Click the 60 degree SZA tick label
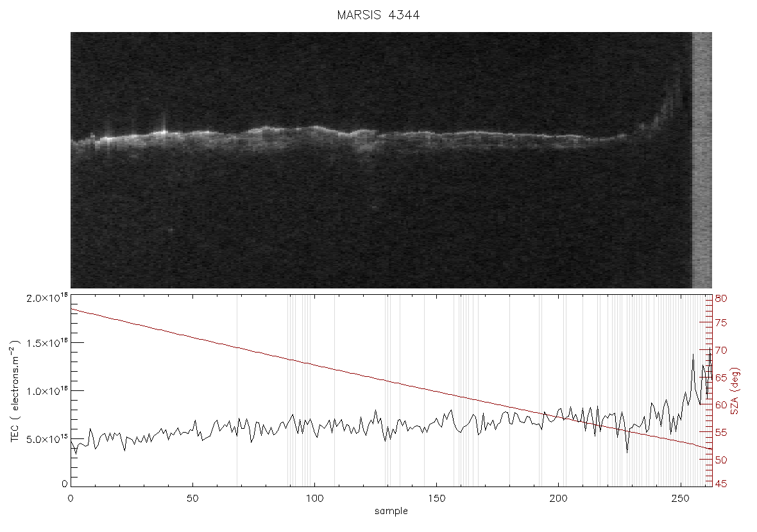The width and height of the screenshot is (757, 532). click(721, 405)
